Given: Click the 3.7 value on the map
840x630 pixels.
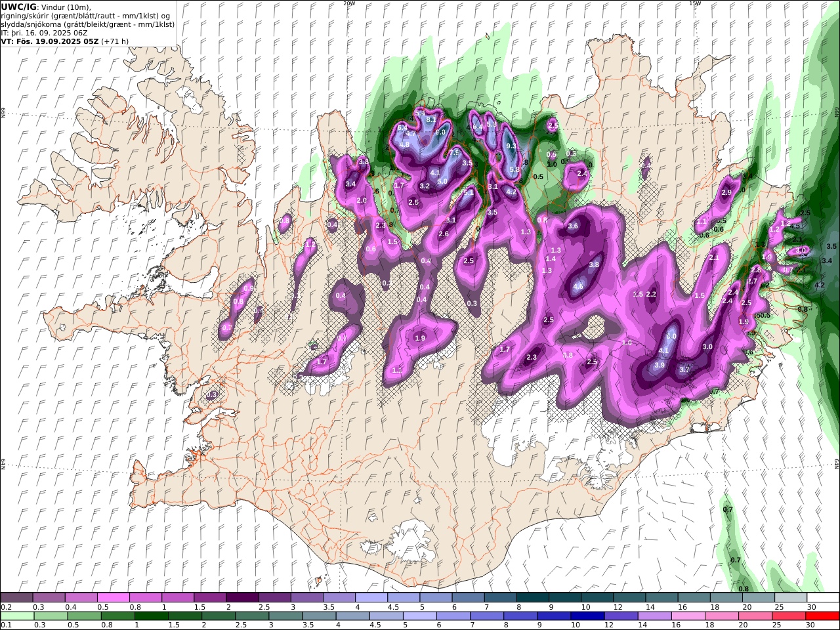Looking at the screenshot, I should (684, 370).
